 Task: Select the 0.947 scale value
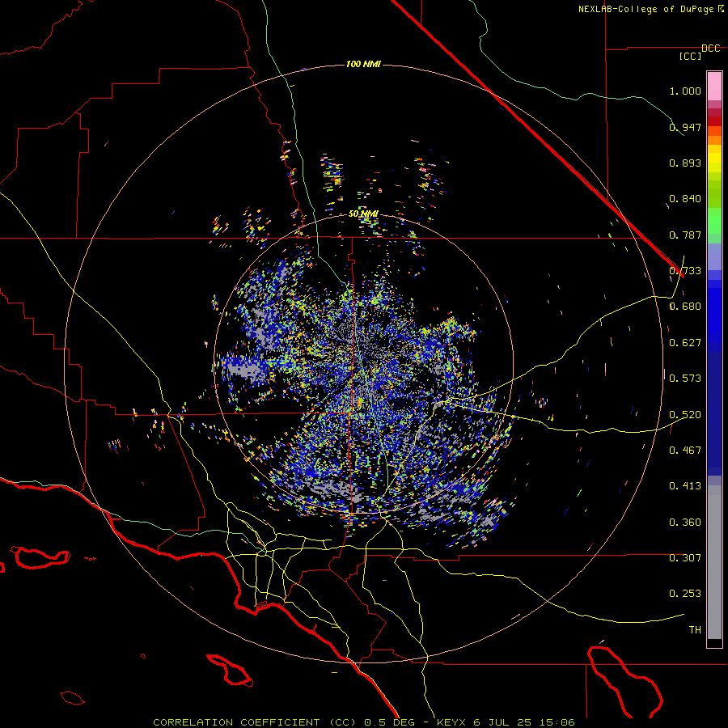click(685, 127)
